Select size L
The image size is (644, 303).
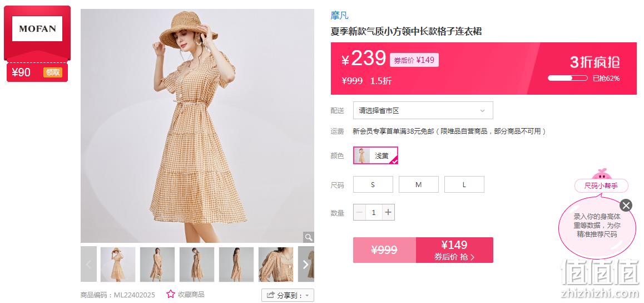tap(464, 184)
